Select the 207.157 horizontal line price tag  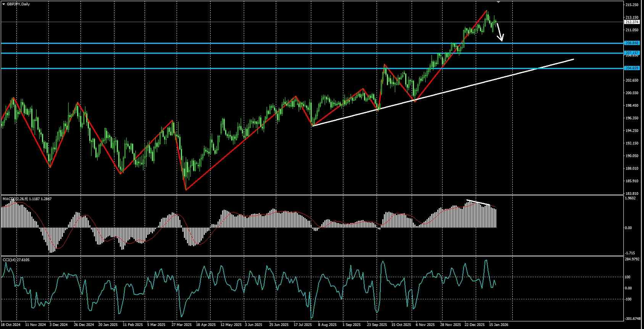tap(632, 53)
